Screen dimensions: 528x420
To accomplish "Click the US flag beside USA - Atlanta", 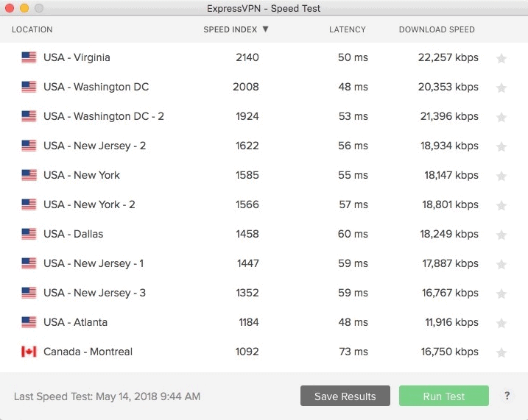I will 29,322.
